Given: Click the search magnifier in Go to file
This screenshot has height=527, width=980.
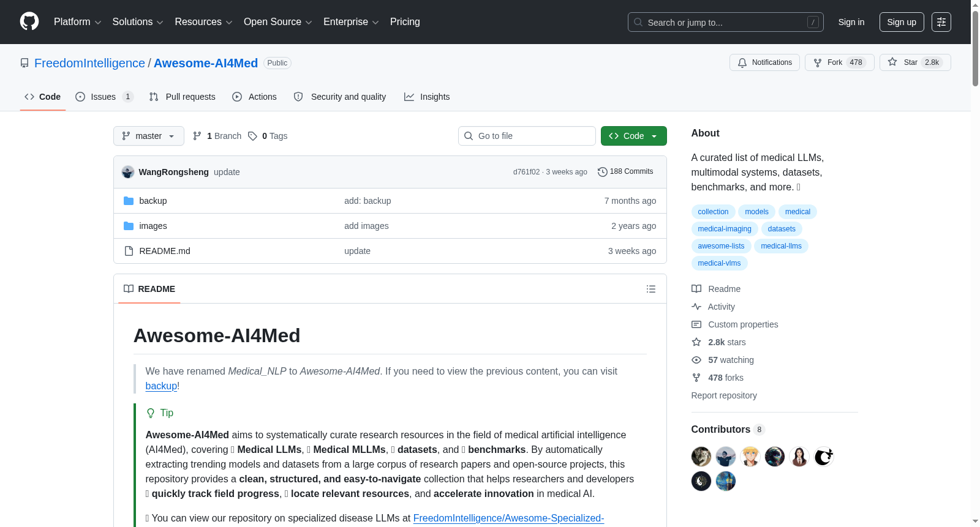Looking at the screenshot, I should tap(469, 136).
